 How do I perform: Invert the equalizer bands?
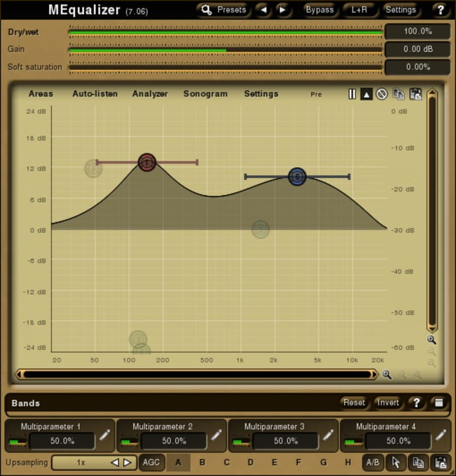coord(388,403)
